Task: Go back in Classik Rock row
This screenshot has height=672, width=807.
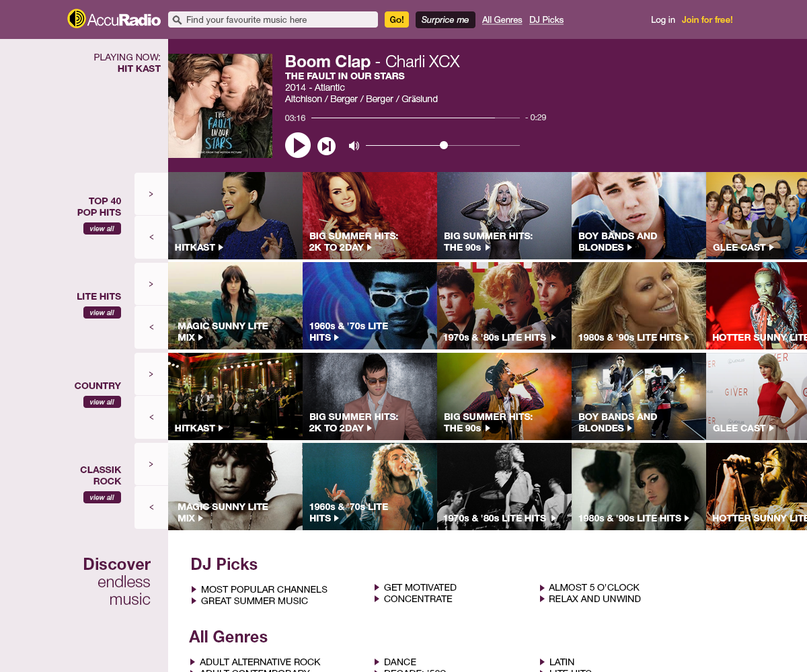Action: coord(151,507)
